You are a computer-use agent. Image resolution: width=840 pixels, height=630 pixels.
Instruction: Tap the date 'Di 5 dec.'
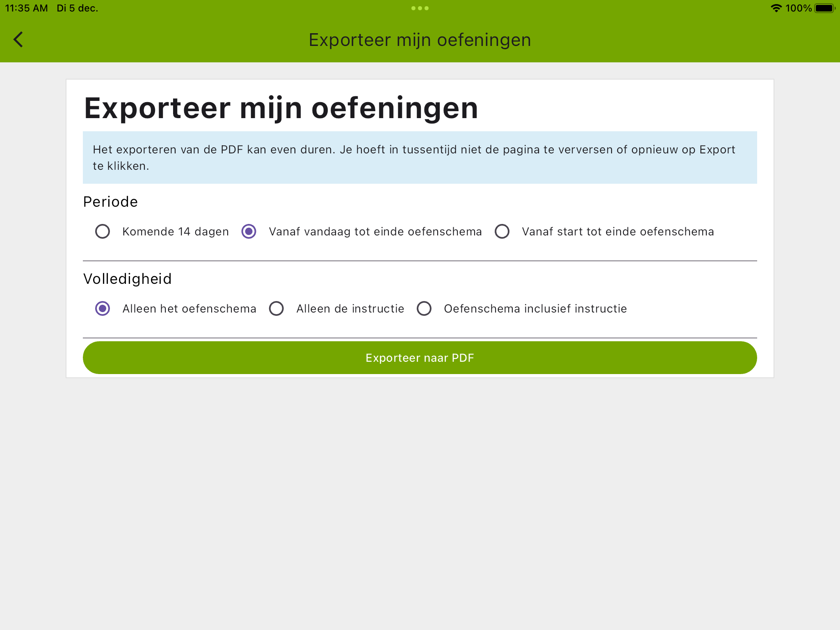pos(77,8)
